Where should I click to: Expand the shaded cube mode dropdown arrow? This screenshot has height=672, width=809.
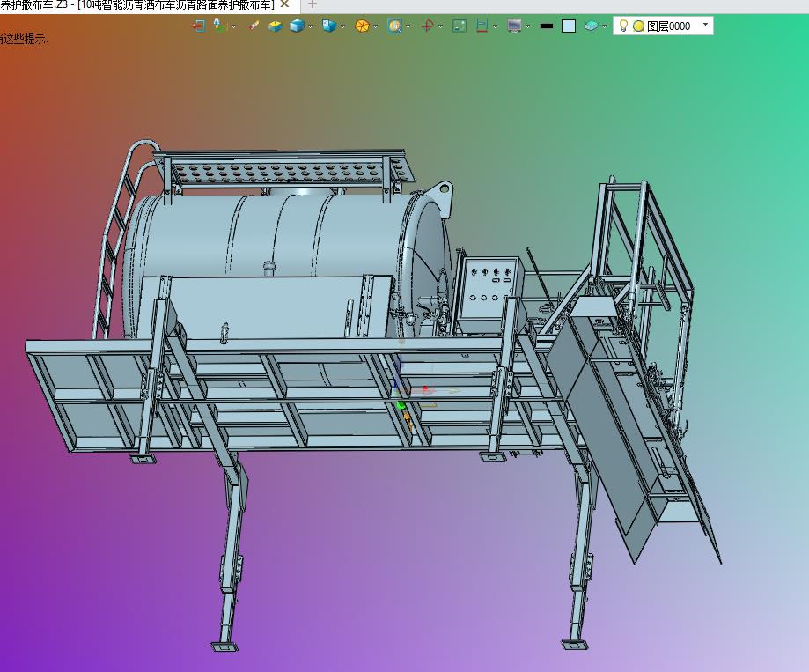pyautogui.click(x=311, y=27)
